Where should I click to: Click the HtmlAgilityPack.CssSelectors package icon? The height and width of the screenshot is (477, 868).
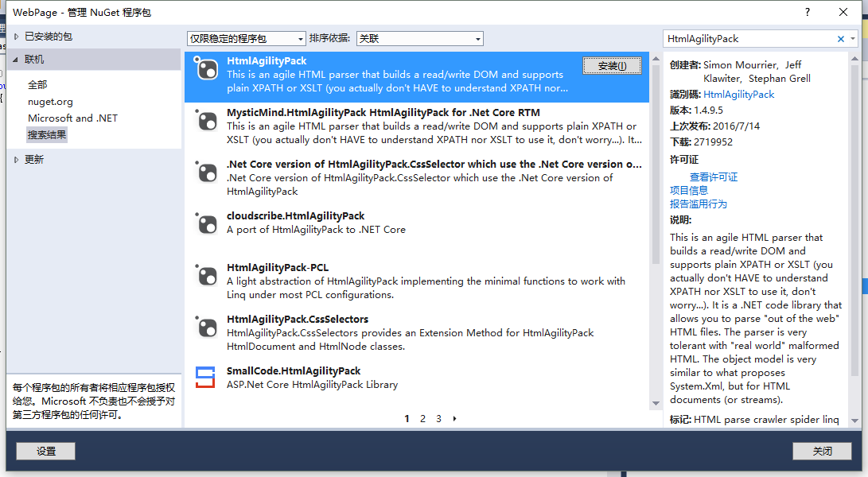(x=207, y=327)
